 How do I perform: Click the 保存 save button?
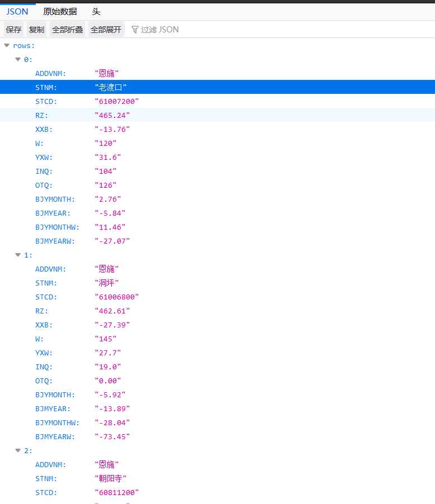[x=13, y=30]
